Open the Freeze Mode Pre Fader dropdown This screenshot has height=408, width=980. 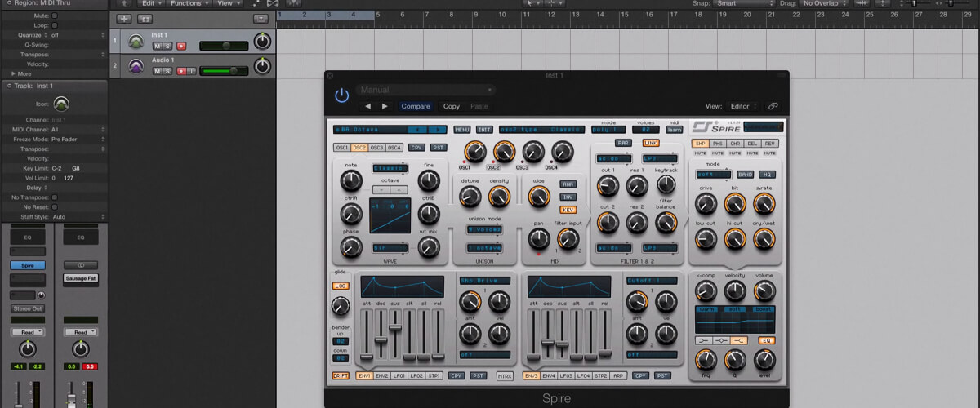77,140
